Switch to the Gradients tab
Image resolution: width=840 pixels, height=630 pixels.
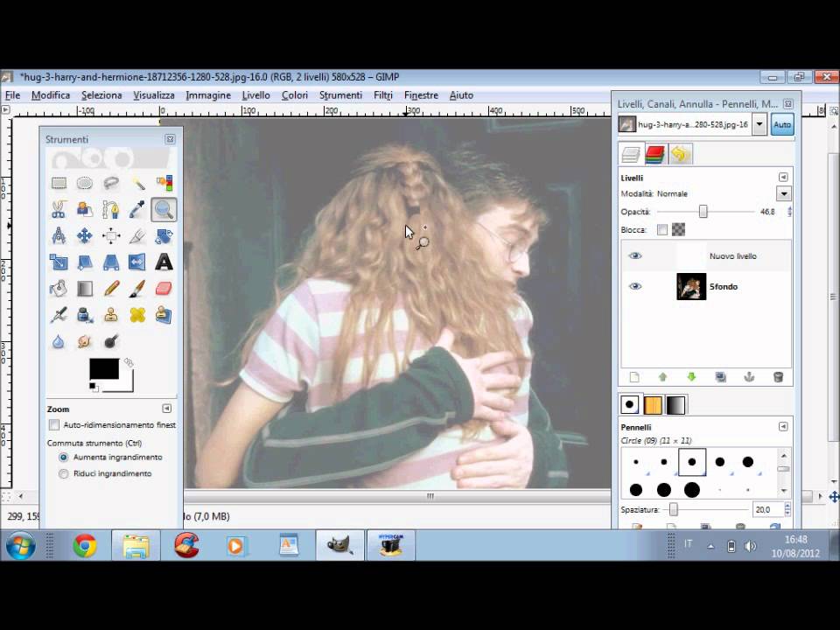[675, 405]
